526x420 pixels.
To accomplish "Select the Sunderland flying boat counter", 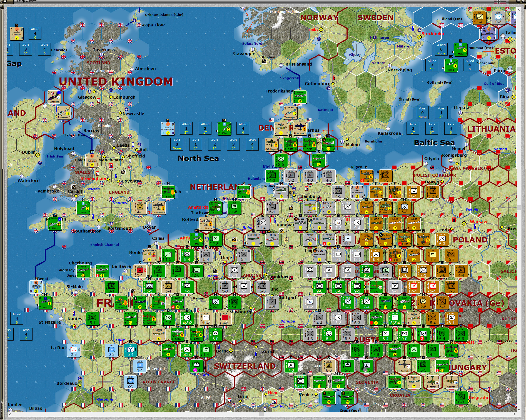I will pyautogui.click(x=54, y=97).
